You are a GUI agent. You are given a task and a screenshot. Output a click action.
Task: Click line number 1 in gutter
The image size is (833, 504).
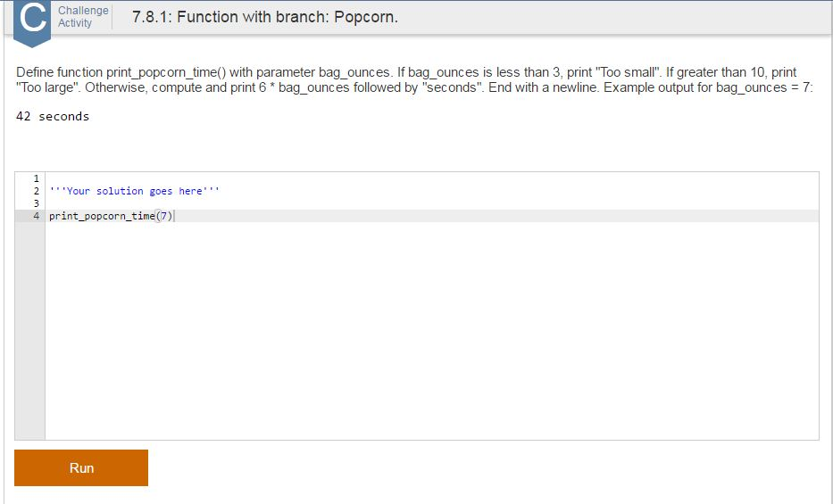point(36,178)
